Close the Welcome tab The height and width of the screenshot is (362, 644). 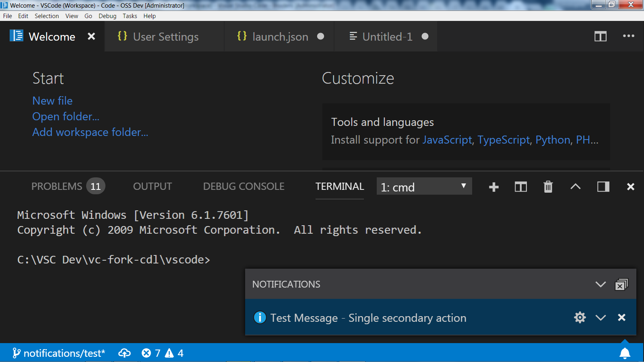91,37
